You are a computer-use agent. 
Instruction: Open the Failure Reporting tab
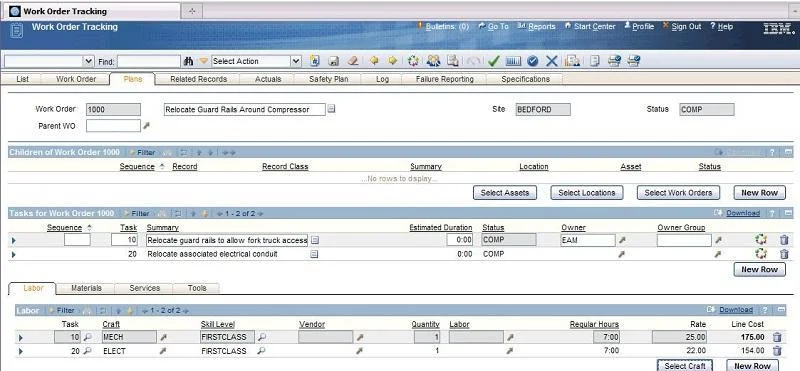coord(444,79)
